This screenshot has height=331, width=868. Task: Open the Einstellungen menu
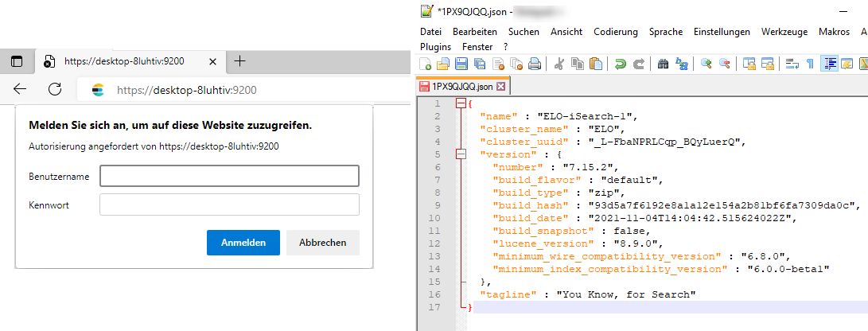(x=722, y=32)
